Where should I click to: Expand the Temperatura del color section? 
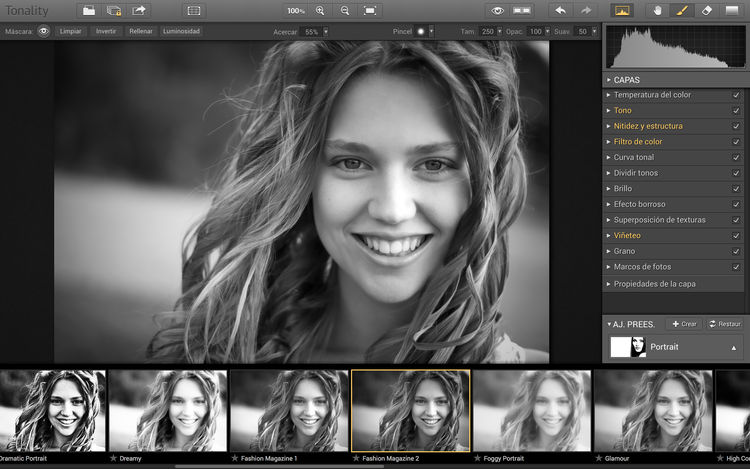(x=608, y=95)
